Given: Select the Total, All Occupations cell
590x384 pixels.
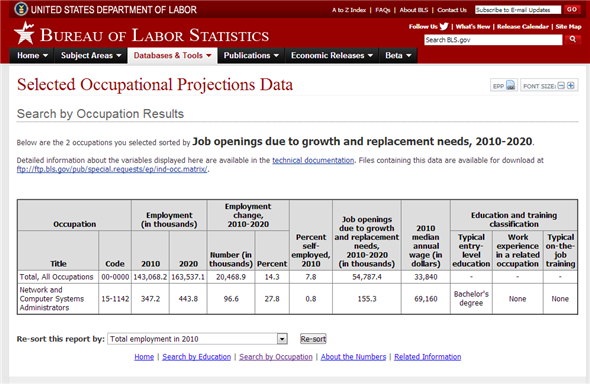Looking at the screenshot, I should pyautogui.click(x=58, y=277).
